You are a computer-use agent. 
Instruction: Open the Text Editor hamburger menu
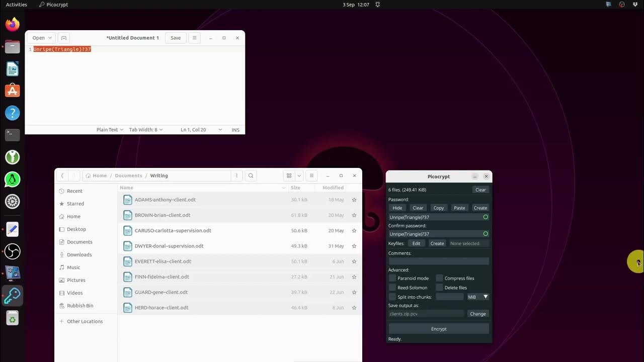pos(194,38)
